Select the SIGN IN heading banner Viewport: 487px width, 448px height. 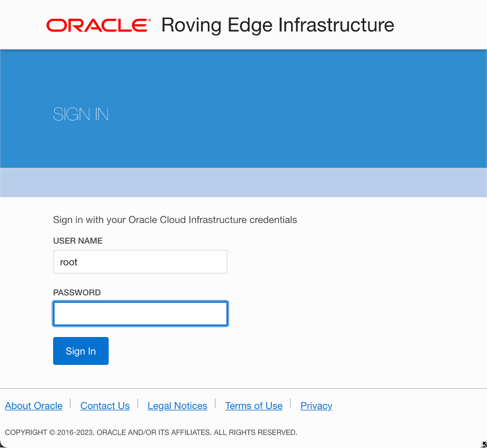pos(80,114)
